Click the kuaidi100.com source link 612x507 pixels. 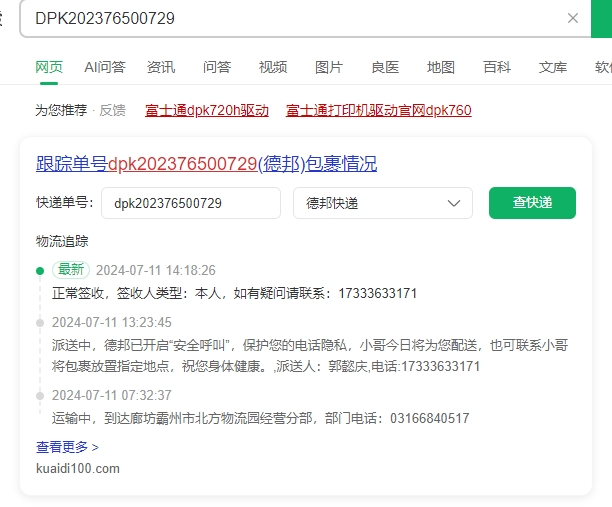point(78,468)
